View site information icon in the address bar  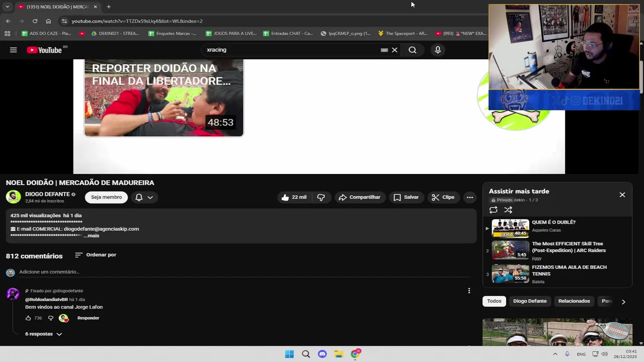click(64, 21)
